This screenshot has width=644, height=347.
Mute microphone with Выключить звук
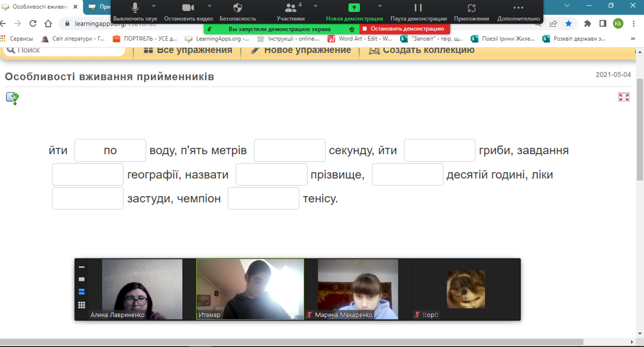pos(135,11)
